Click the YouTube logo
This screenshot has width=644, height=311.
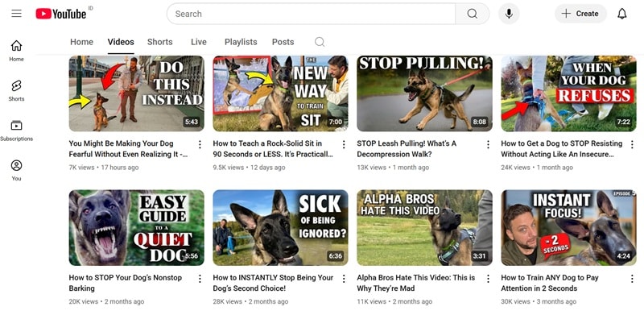point(61,14)
